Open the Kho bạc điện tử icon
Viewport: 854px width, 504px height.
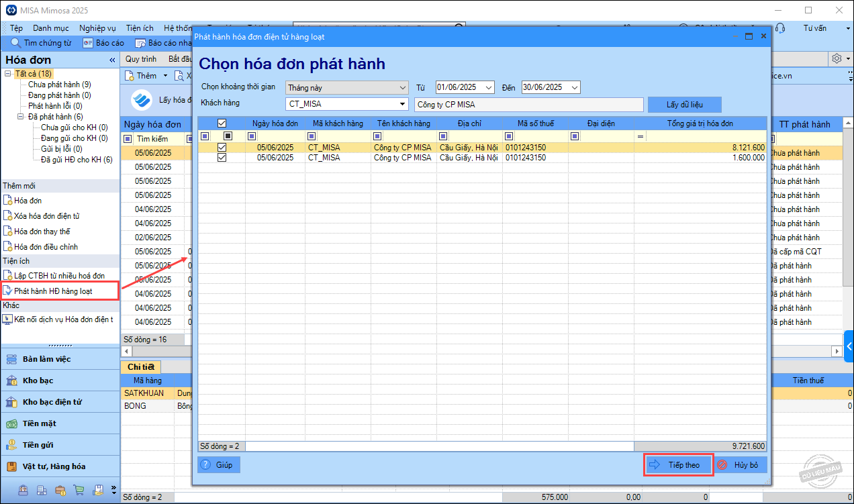point(11,402)
